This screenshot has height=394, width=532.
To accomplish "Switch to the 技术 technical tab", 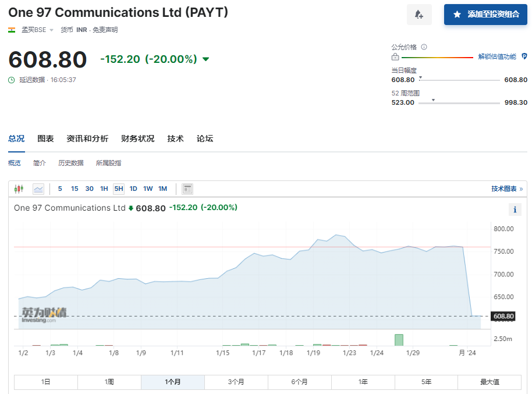I will coord(175,139).
